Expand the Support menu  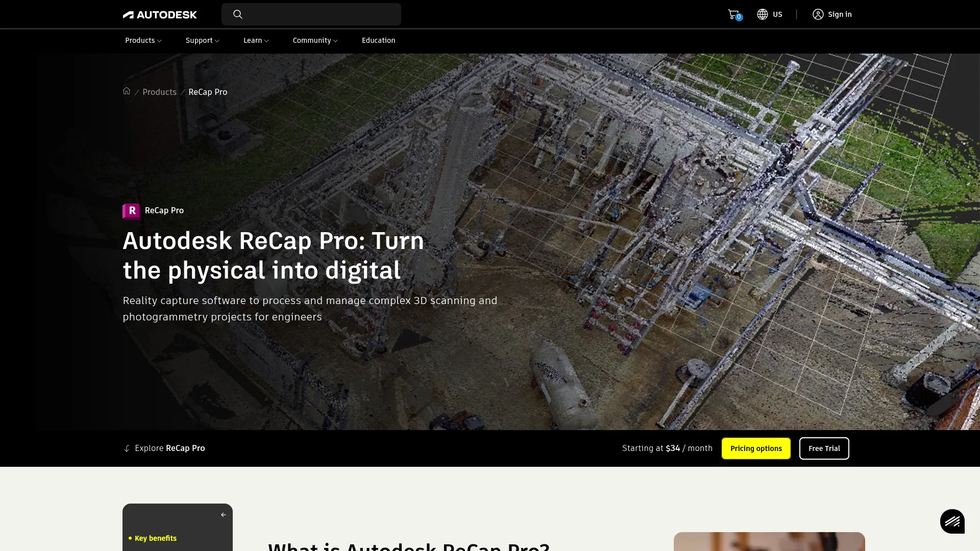tap(202, 40)
